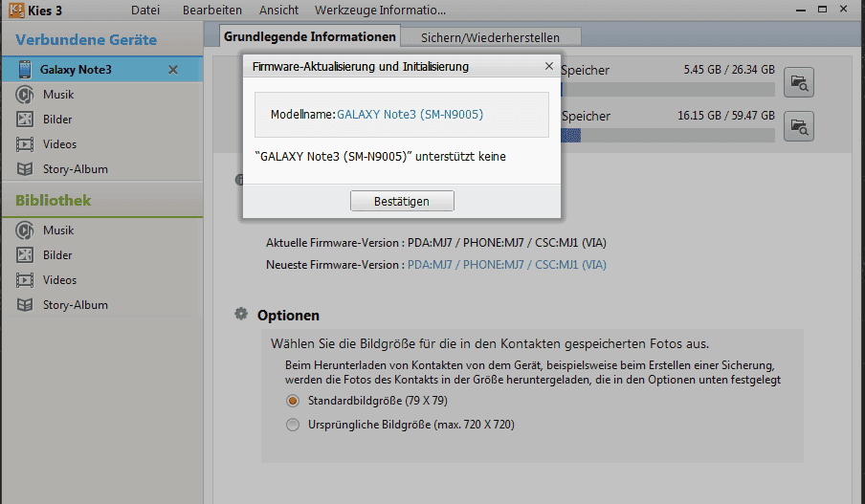Viewport: 865px width, 504px height.
Task: Click the Kies 3 application logo icon
Action: click(x=16, y=10)
